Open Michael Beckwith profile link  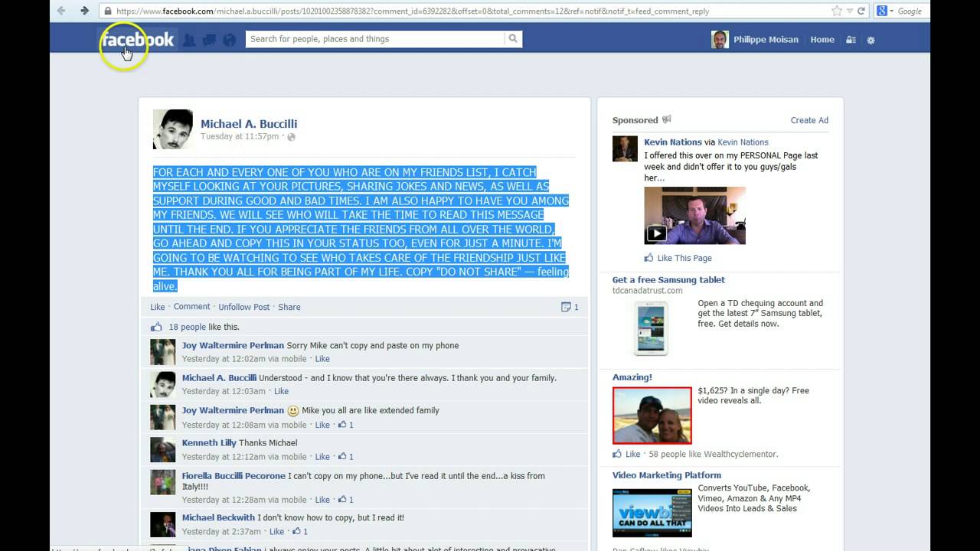218,518
